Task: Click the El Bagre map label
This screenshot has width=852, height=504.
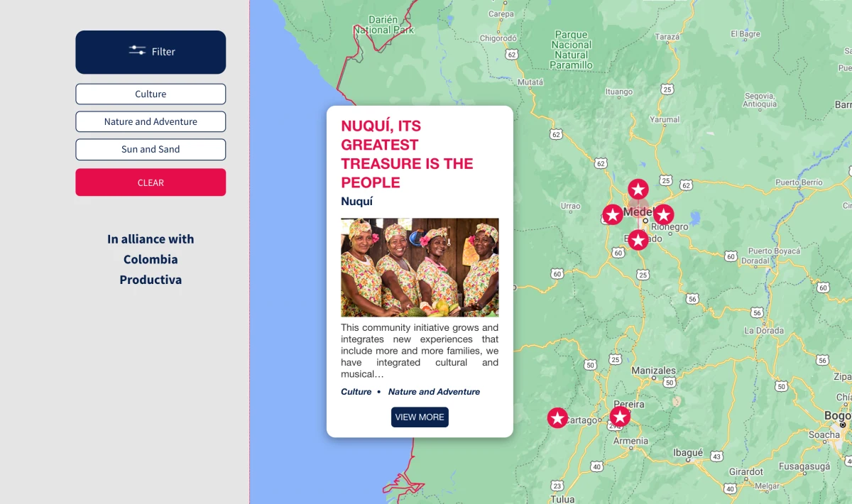Action: [x=745, y=34]
